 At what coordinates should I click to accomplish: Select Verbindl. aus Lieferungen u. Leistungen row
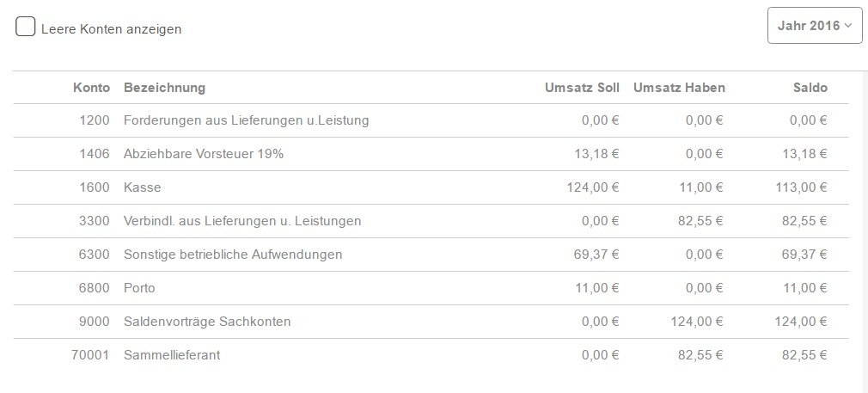(242, 221)
